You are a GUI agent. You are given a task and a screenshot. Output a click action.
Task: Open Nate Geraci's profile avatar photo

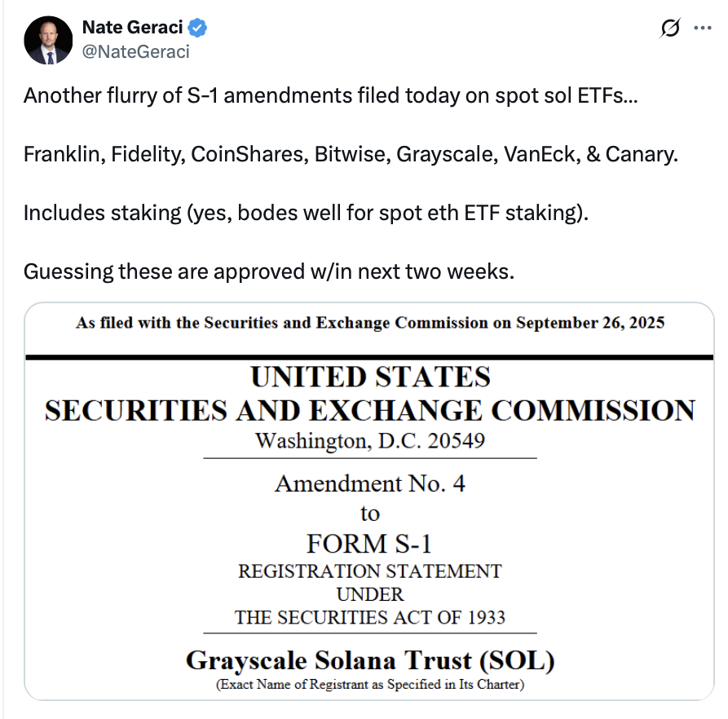[48, 40]
